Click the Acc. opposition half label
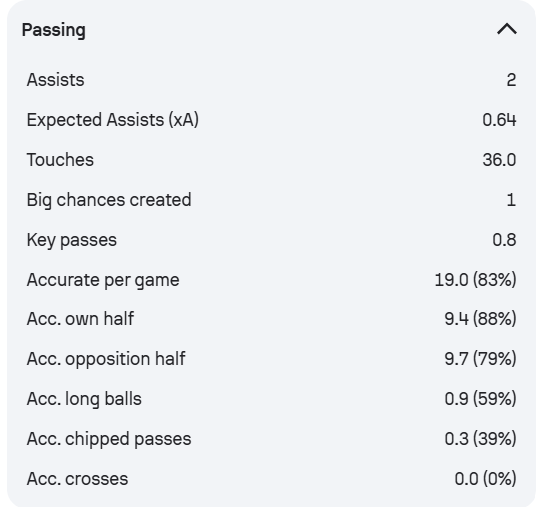This screenshot has width=537, height=507. pyautogui.click(x=106, y=359)
